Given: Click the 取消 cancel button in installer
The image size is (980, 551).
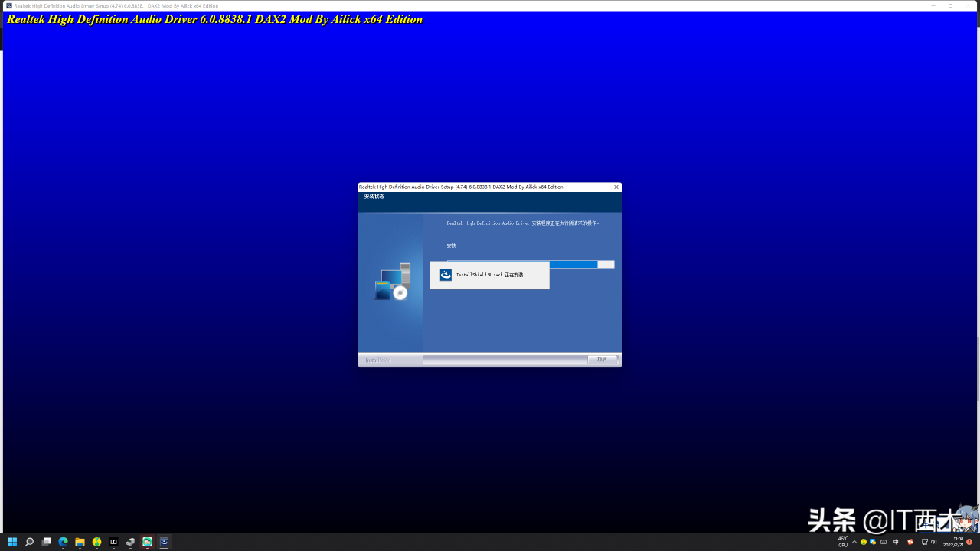Looking at the screenshot, I should (x=603, y=360).
